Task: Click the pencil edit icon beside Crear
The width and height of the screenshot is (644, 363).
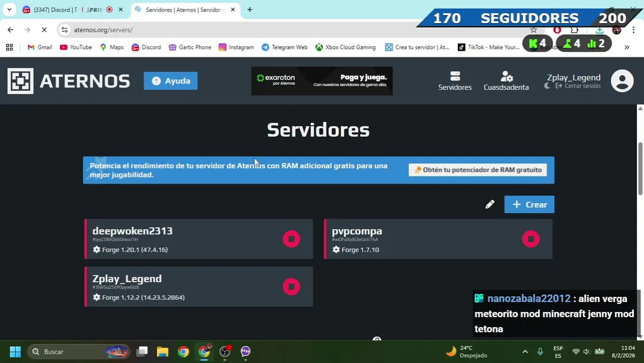Action: coord(490,205)
